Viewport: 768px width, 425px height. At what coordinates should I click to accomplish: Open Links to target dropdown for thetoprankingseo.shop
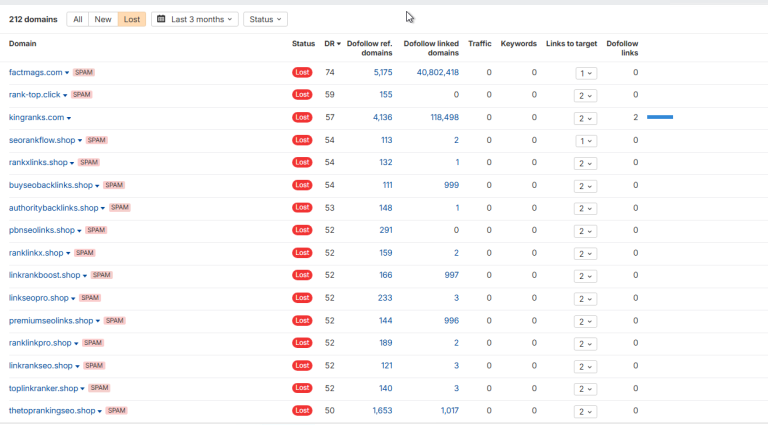585,411
